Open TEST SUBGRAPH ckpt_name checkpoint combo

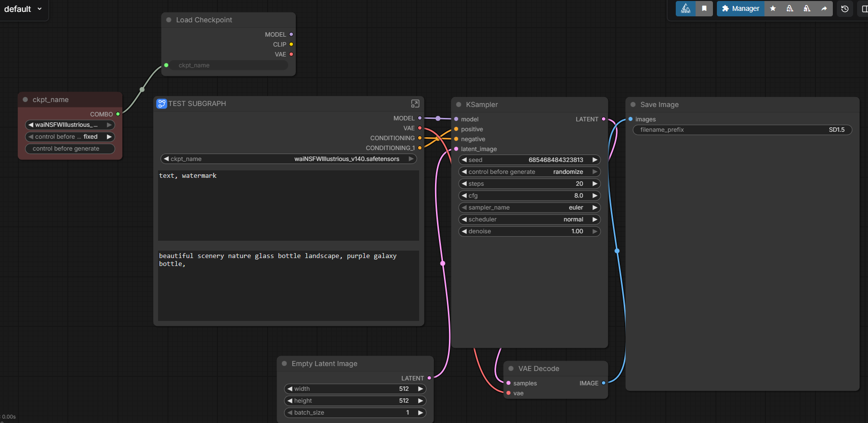289,159
